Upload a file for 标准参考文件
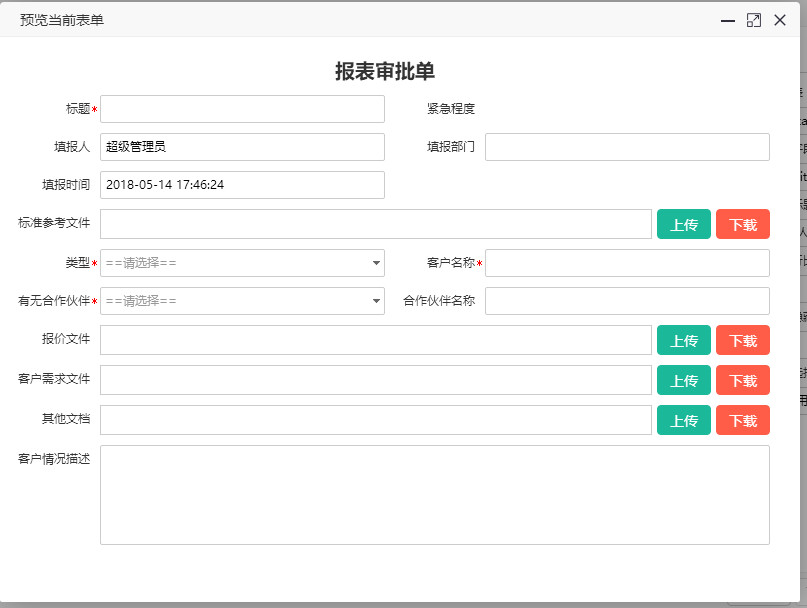 pos(683,224)
